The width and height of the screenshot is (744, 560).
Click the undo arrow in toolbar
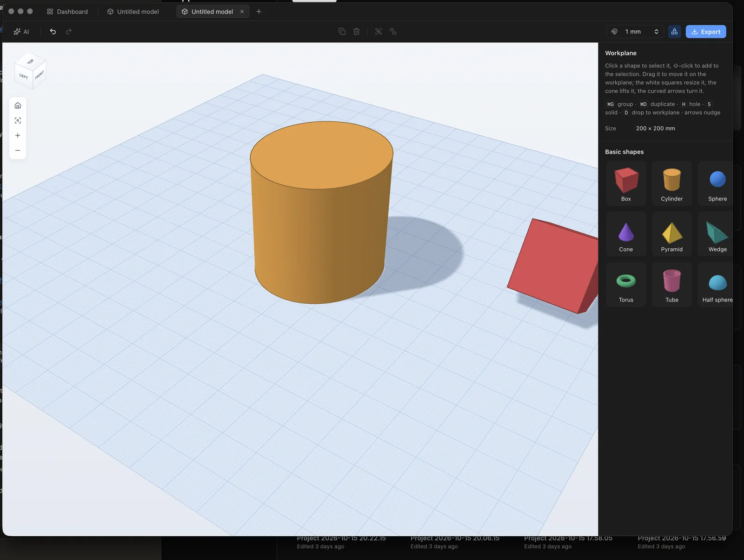(53, 32)
